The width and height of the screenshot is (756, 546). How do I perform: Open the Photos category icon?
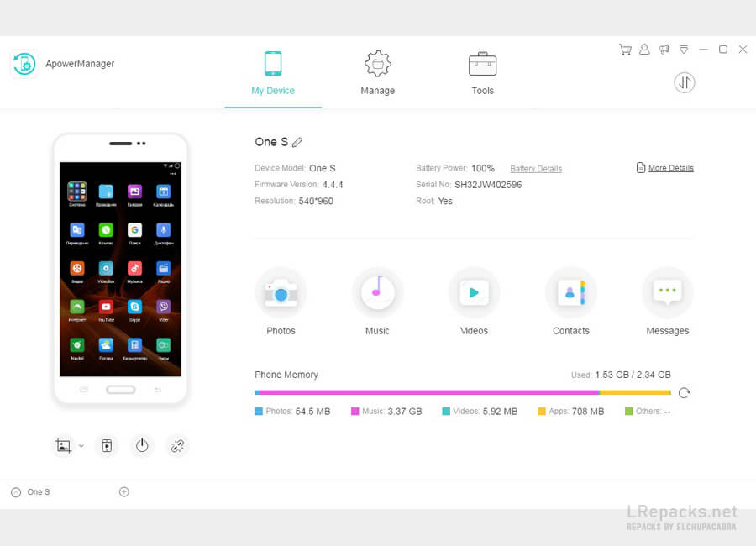coord(281,292)
